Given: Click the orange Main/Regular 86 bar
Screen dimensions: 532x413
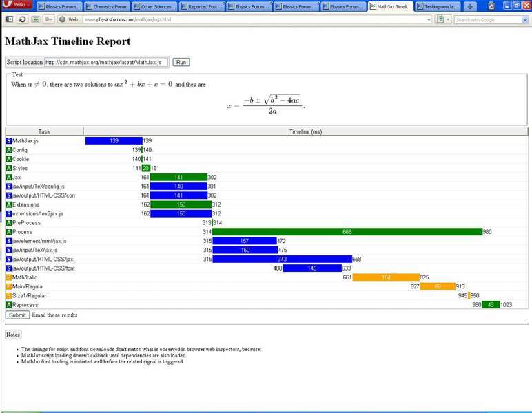Looking at the screenshot, I should point(438,286).
